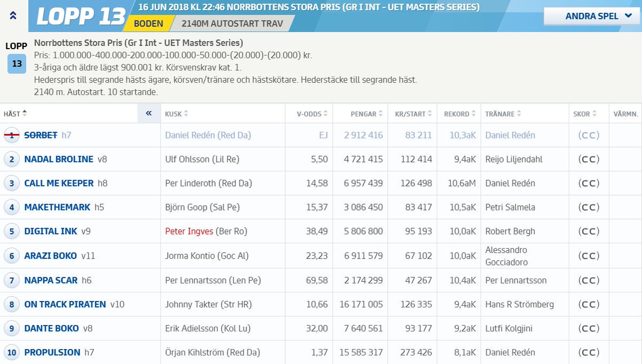Select start number 9 circle for Dante Boko
This screenshot has height=364, width=642.
point(12,328)
